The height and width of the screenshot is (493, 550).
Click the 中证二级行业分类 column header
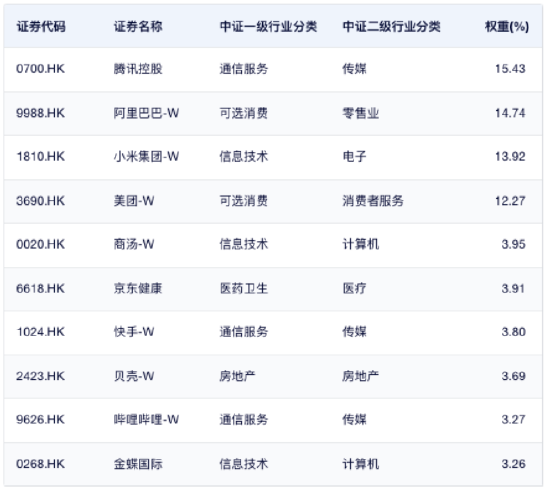click(x=391, y=26)
